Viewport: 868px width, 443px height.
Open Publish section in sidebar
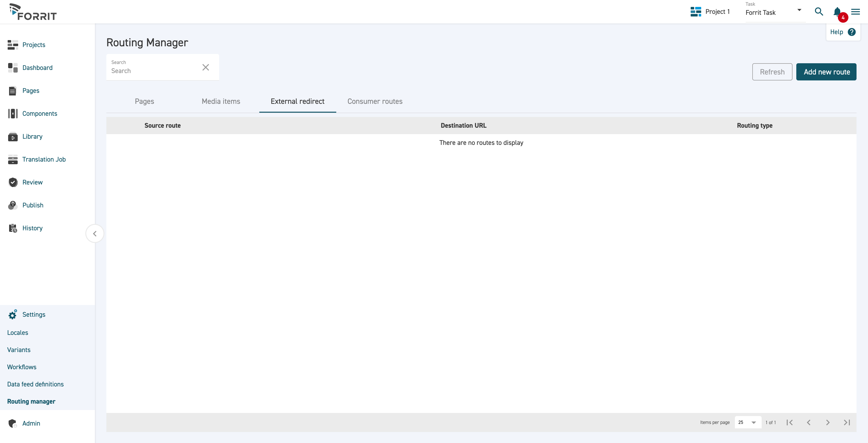[x=33, y=205]
